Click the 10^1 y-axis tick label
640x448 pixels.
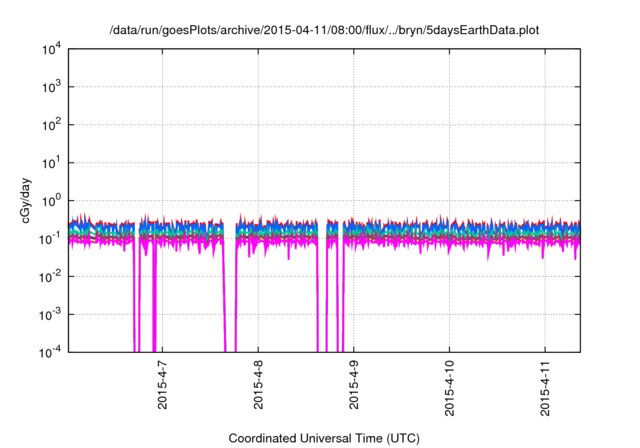click(x=52, y=163)
